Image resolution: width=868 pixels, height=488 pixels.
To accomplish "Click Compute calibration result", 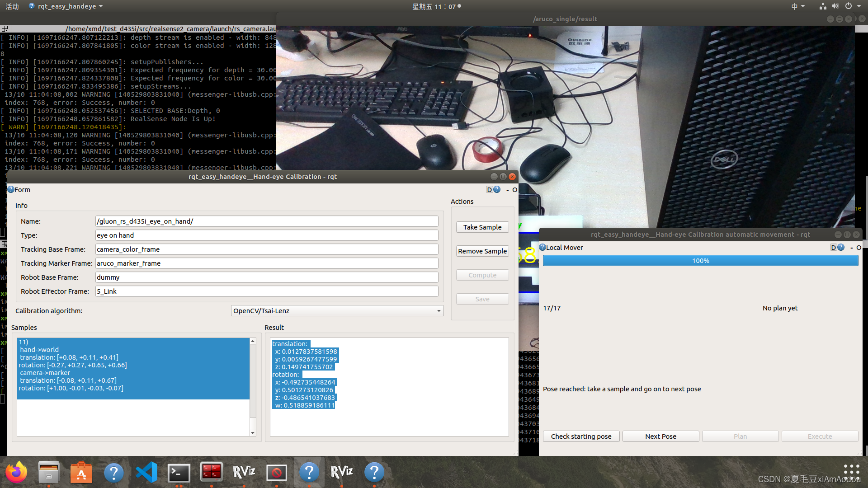I will click(481, 275).
